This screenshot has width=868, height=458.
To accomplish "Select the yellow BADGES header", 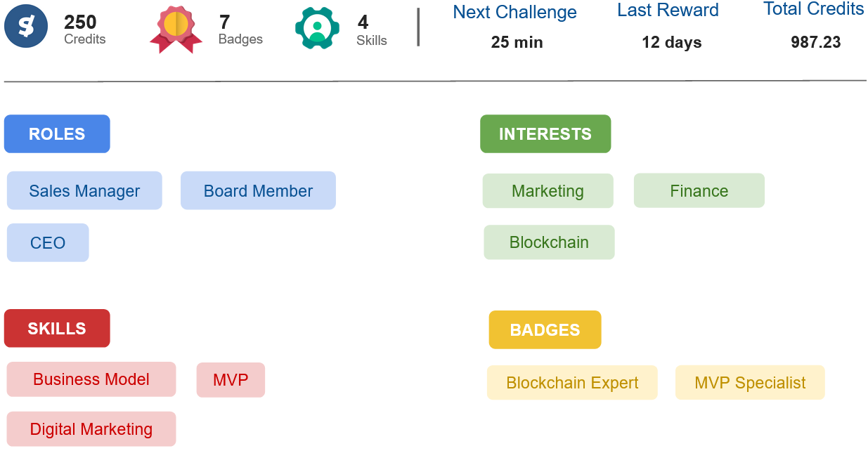I will click(x=545, y=330).
